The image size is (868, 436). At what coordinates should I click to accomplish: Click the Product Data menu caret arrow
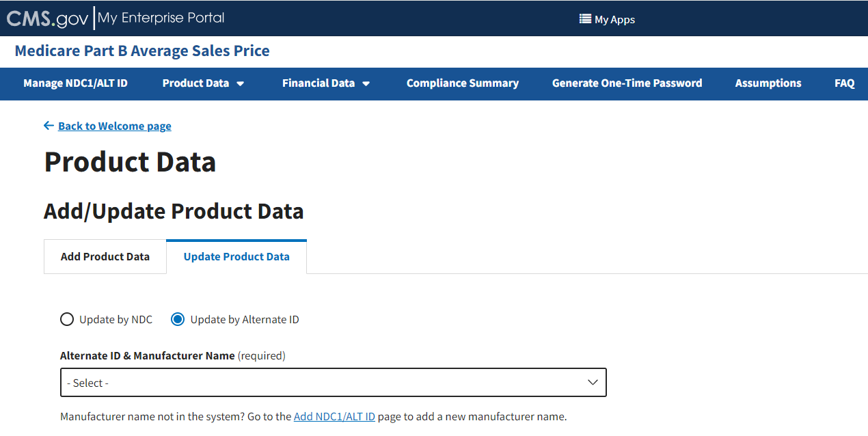coord(240,83)
